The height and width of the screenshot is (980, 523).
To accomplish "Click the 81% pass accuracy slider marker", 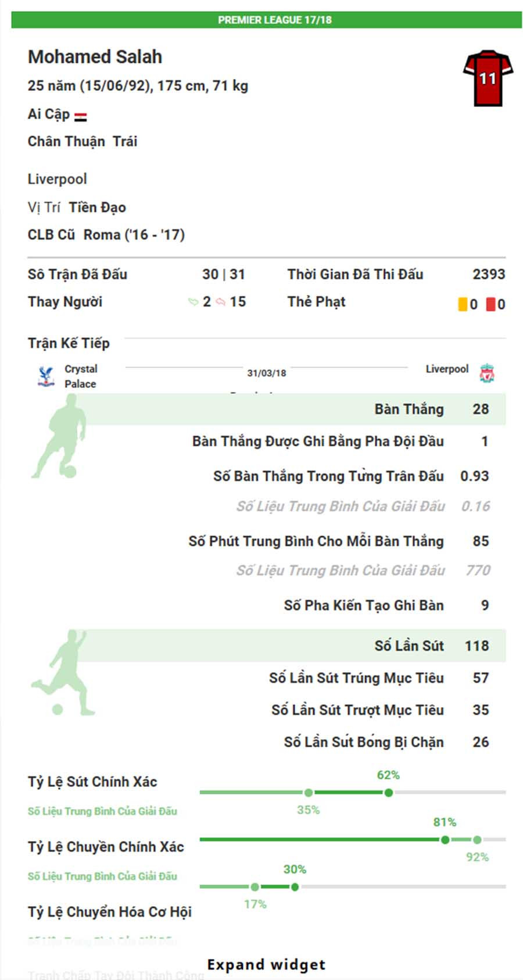I will pyautogui.click(x=445, y=839).
